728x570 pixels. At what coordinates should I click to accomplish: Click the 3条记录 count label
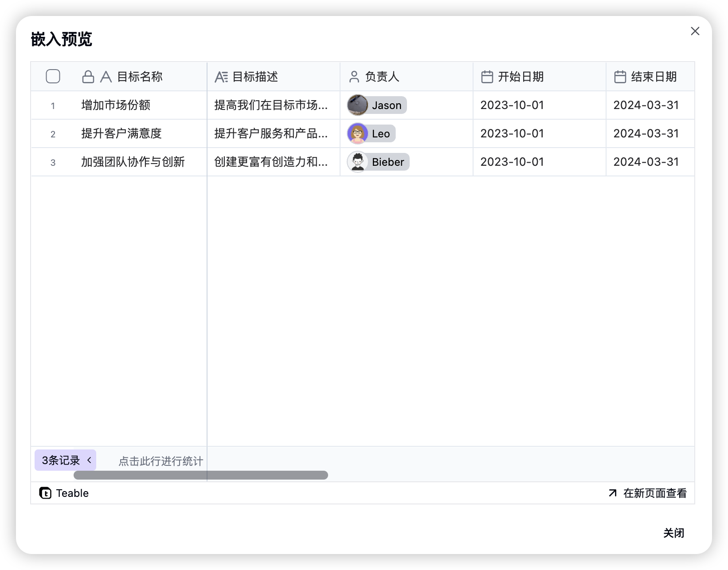click(61, 460)
